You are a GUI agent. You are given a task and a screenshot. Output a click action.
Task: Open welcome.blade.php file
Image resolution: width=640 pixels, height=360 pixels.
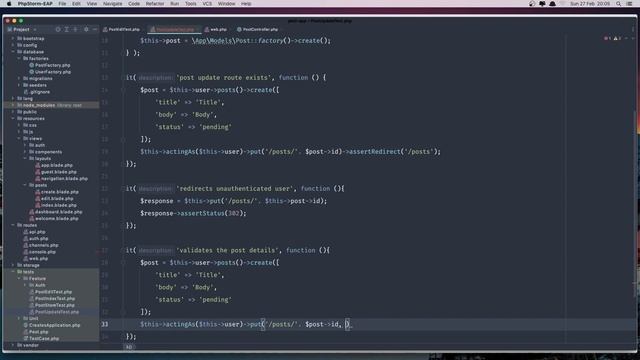click(53, 218)
